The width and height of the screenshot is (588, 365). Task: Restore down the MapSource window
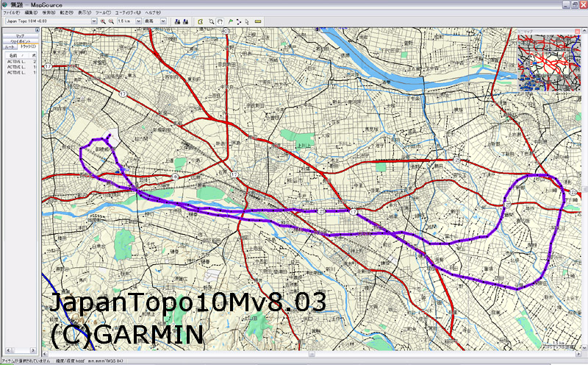coord(575,4)
